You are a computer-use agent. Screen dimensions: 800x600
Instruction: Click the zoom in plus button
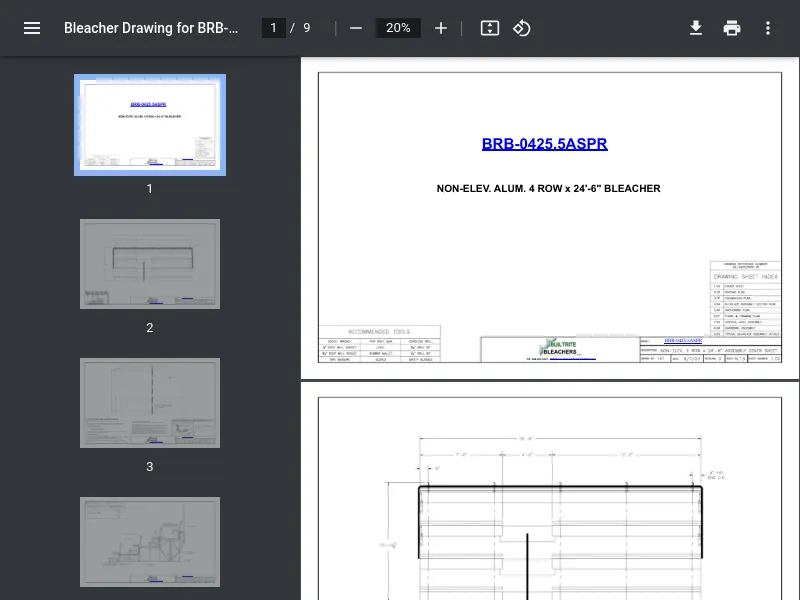pyautogui.click(x=441, y=28)
